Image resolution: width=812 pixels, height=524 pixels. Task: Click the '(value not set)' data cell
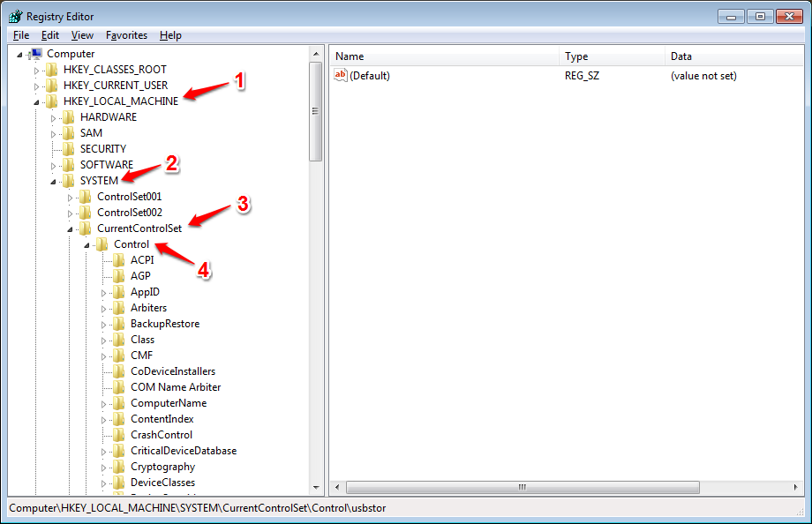coord(703,76)
